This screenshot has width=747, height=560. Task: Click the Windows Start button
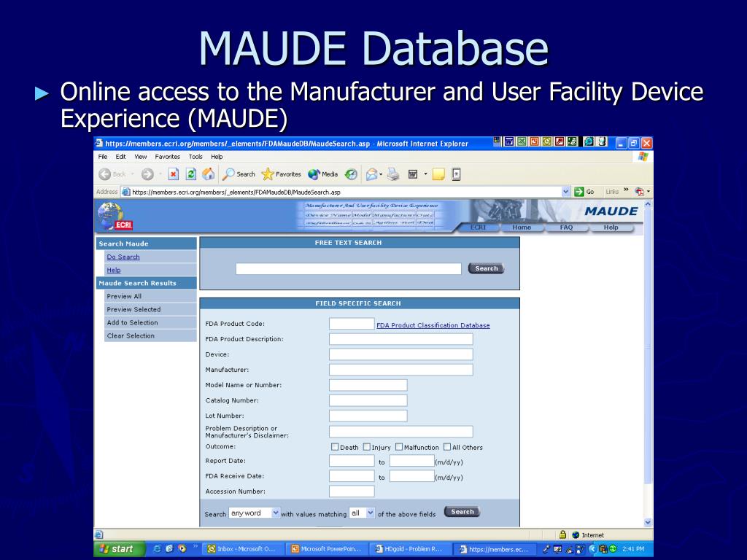[118, 548]
